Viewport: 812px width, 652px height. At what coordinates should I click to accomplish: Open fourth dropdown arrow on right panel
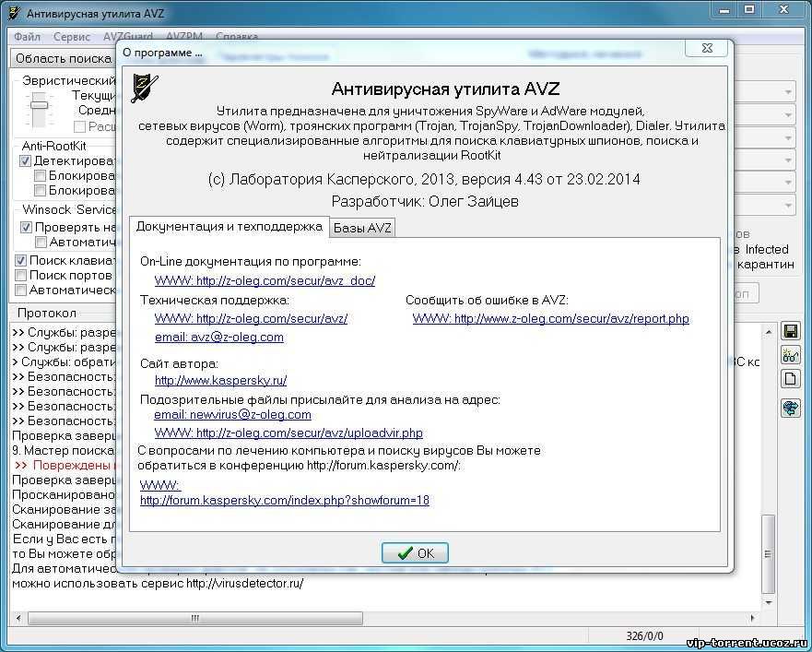point(788,160)
